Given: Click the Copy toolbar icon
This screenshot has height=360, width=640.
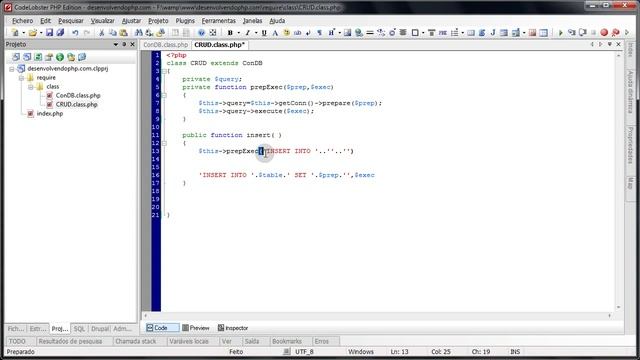Looking at the screenshot, I should 113,33.
